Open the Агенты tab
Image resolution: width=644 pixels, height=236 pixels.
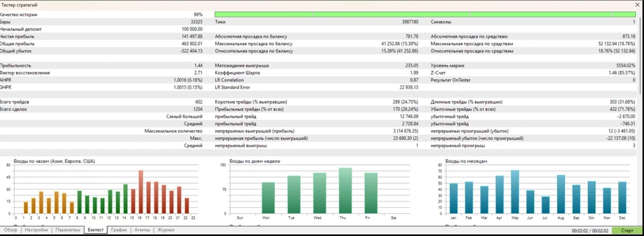(x=142, y=230)
